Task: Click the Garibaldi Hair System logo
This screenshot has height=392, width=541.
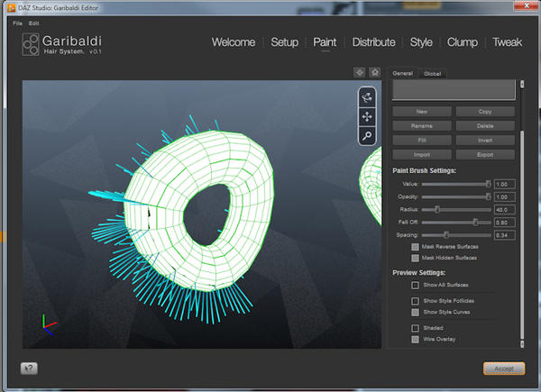Action: 62,44
